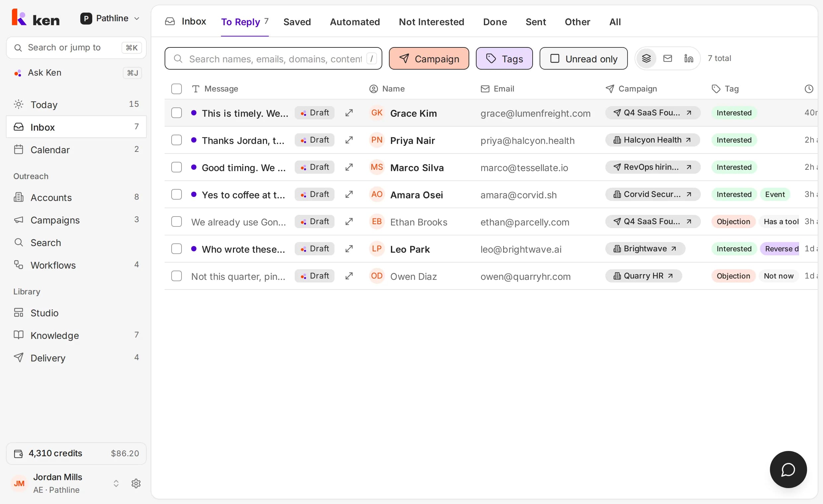The height and width of the screenshot is (504, 823).
Task: Check the Marco Silva row checkbox
Action: 176,167
